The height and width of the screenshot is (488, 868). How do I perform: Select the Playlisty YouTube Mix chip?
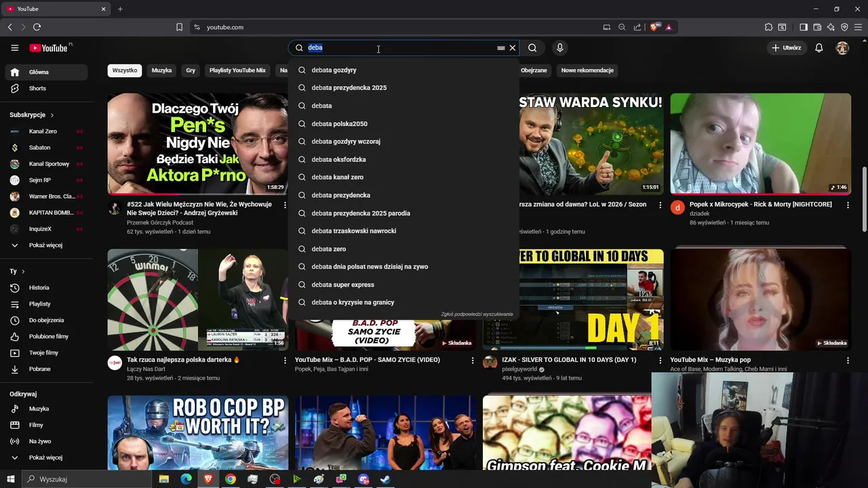(x=237, y=70)
